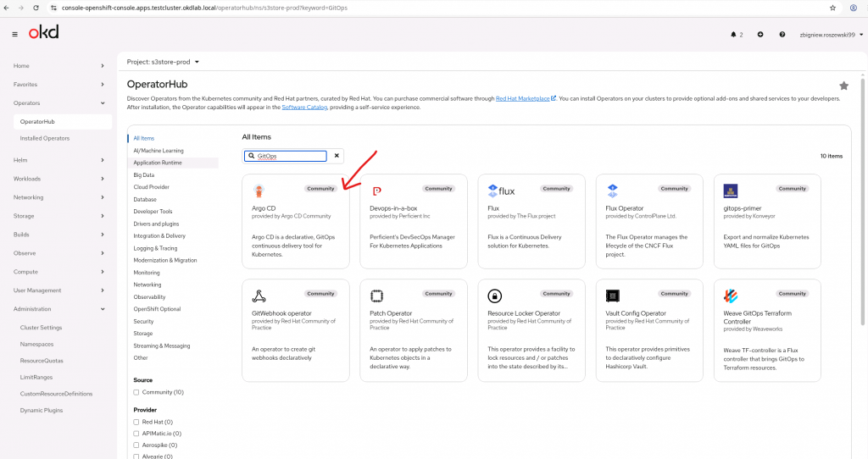Click the favorite star icon for OperatorHub
The image size is (868, 459).
843,86
